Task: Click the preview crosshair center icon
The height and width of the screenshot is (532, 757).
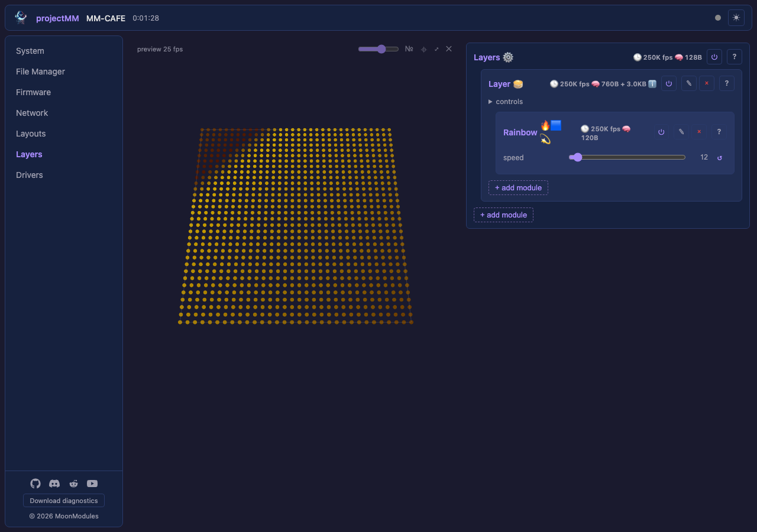Action: (423, 49)
